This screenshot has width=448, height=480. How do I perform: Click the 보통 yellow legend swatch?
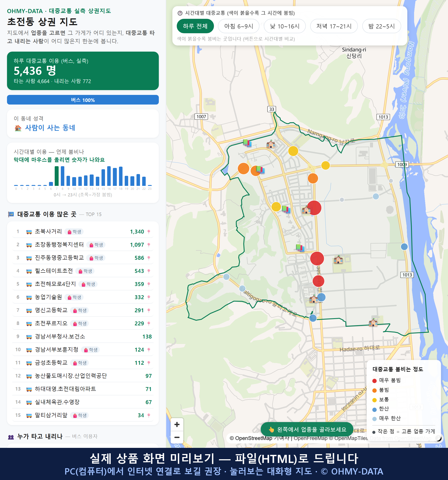coord(374,400)
